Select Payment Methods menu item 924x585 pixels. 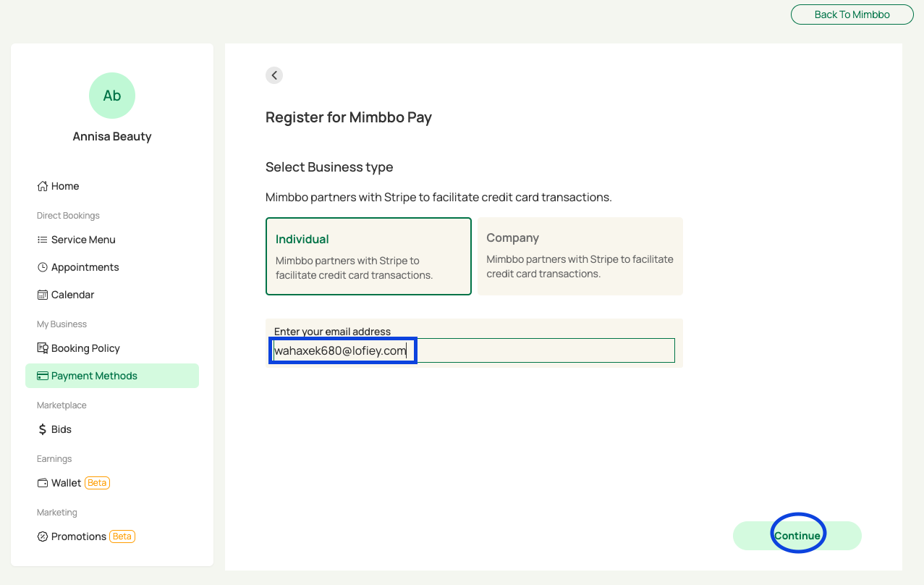pyautogui.click(x=112, y=376)
